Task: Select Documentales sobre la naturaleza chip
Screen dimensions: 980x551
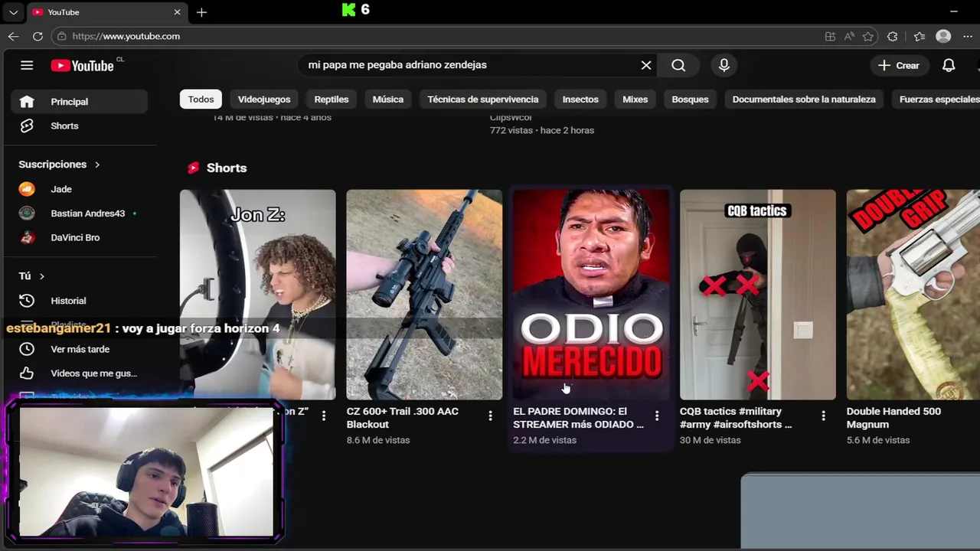Action: pyautogui.click(x=804, y=99)
